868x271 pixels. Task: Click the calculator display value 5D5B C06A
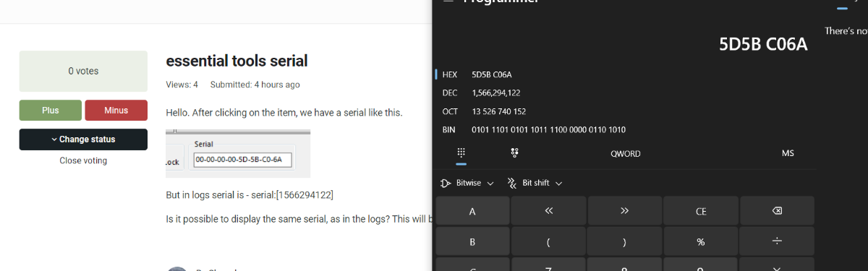763,45
